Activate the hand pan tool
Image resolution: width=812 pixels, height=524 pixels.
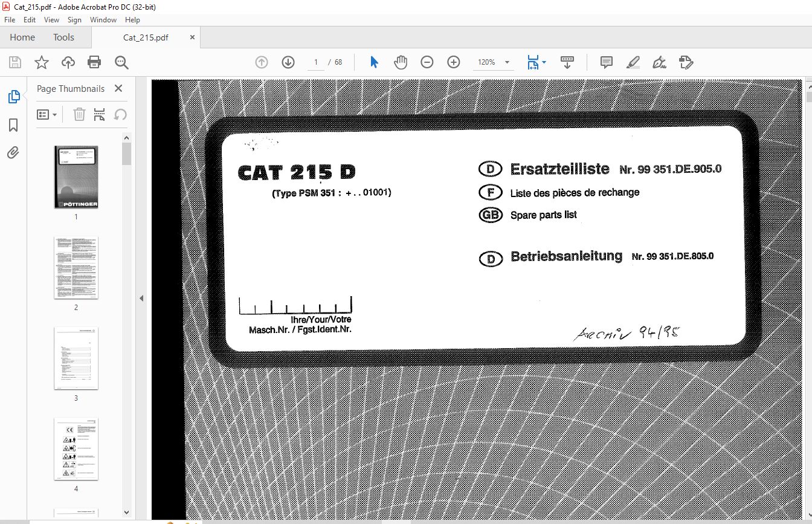[x=401, y=62]
